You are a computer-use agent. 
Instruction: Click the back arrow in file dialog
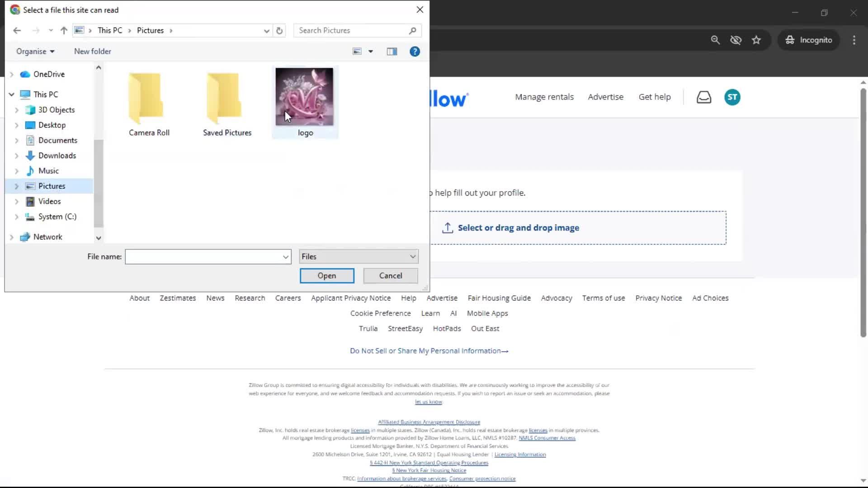tap(17, 30)
